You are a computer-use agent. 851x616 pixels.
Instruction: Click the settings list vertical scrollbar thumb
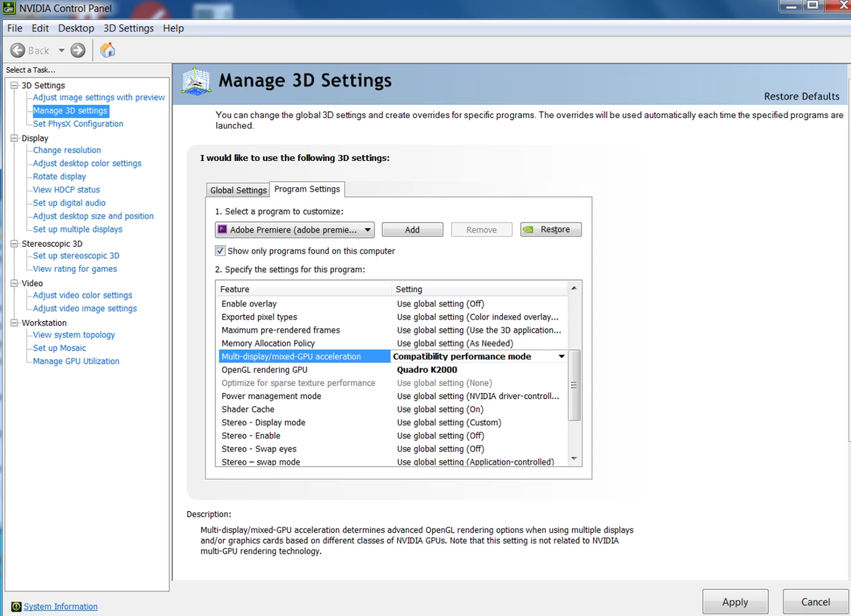coord(574,385)
